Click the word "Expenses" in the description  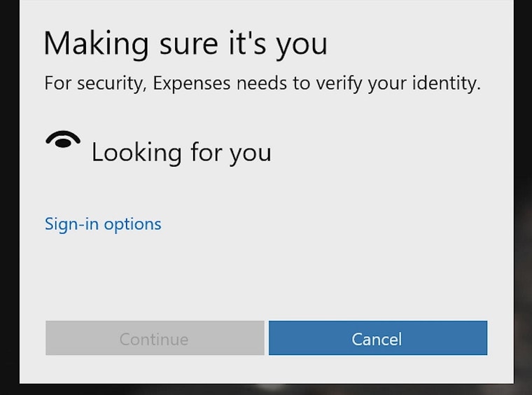click(x=192, y=84)
